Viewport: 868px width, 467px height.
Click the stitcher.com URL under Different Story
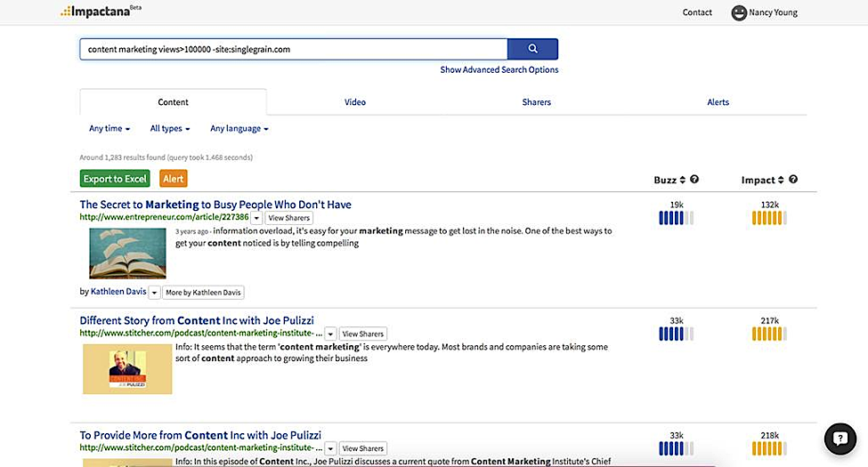point(201,333)
